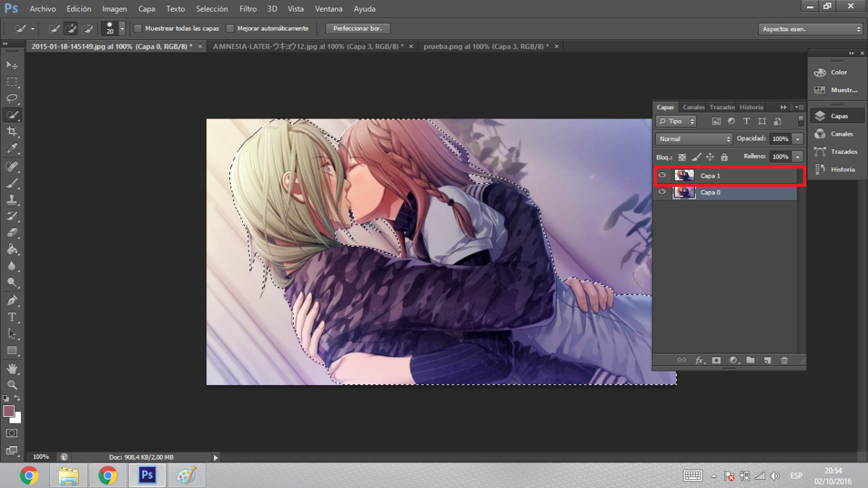
Task: Click the New selection brush mode icon
Action: tap(54, 29)
